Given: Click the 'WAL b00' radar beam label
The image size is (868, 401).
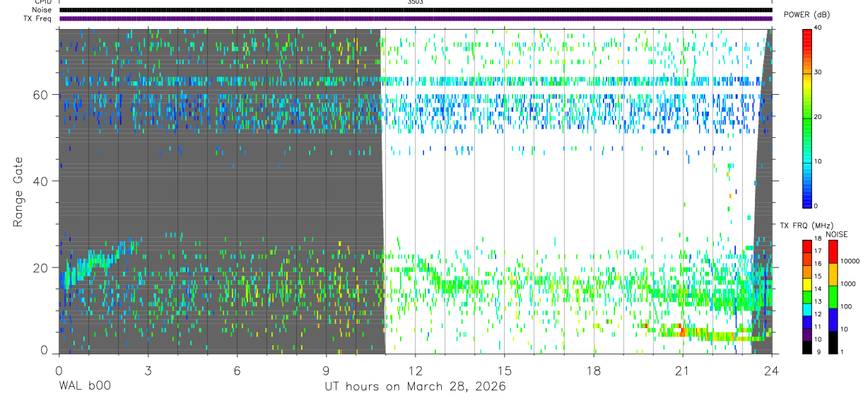Looking at the screenshot, I should coord(85,387).
